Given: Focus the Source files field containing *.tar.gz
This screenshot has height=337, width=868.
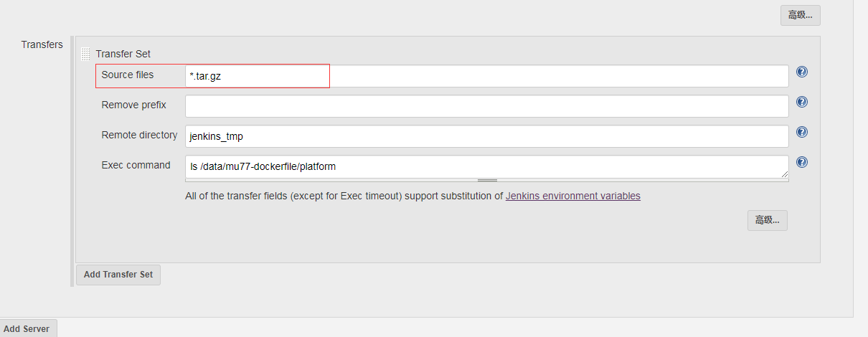Looking at the screenshot, I should pyautogui.click(x=486, y=76).
